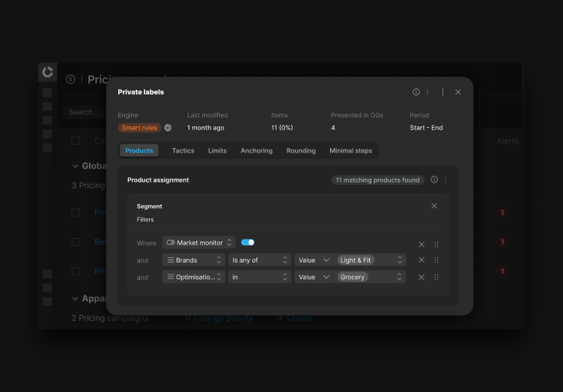Click the Light & Fit brand chip
This screenshot has height=392, width=563.
pos(356,260)
